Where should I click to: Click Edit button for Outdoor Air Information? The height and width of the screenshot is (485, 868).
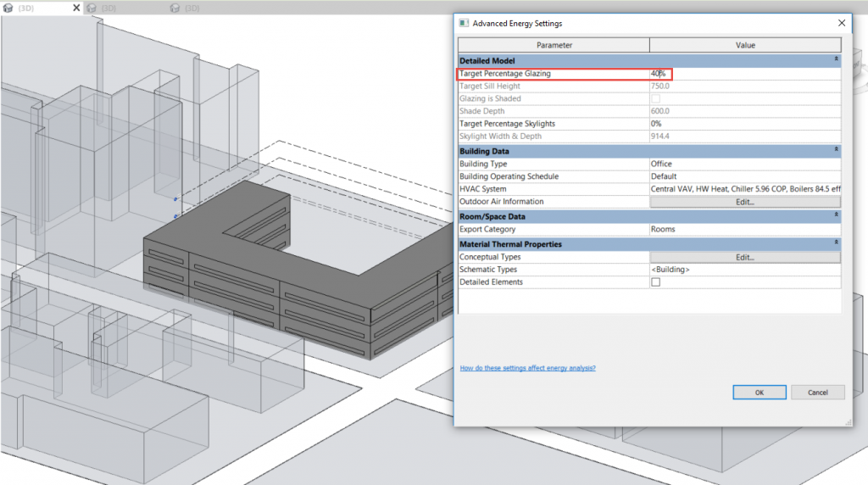pyautogui.click(x=745, y=202)
